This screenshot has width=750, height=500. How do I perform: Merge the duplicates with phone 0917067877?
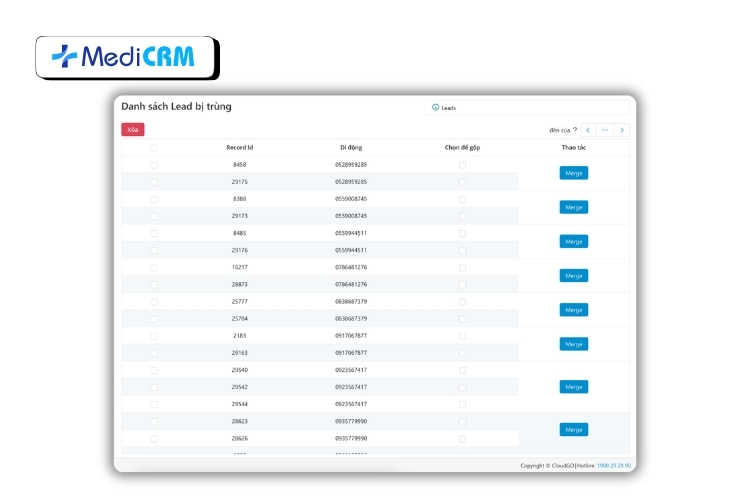point(574,344)
